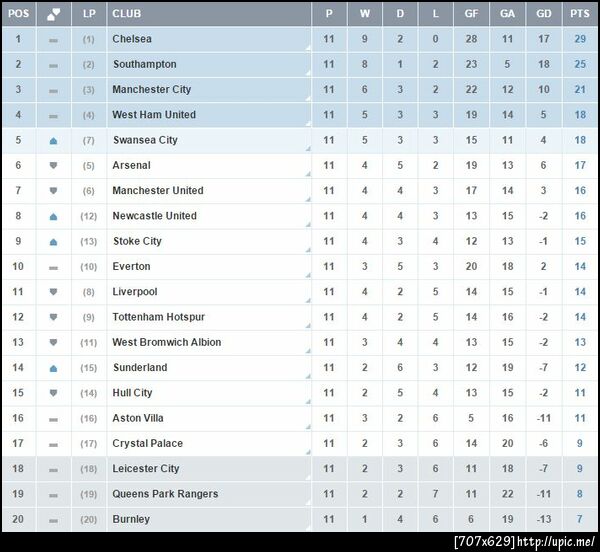Click the LP column header

tap(89, 14)
